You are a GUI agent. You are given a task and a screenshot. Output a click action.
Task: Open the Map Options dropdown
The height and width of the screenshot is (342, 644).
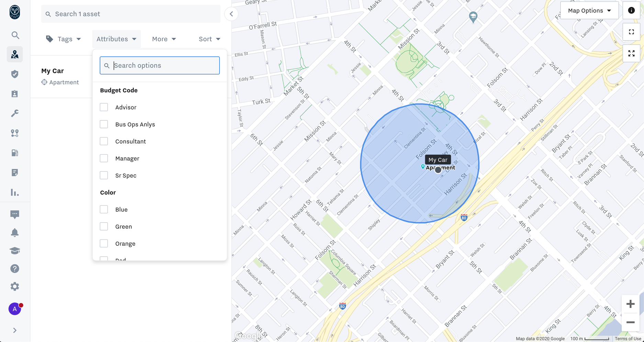click(589, 10)
